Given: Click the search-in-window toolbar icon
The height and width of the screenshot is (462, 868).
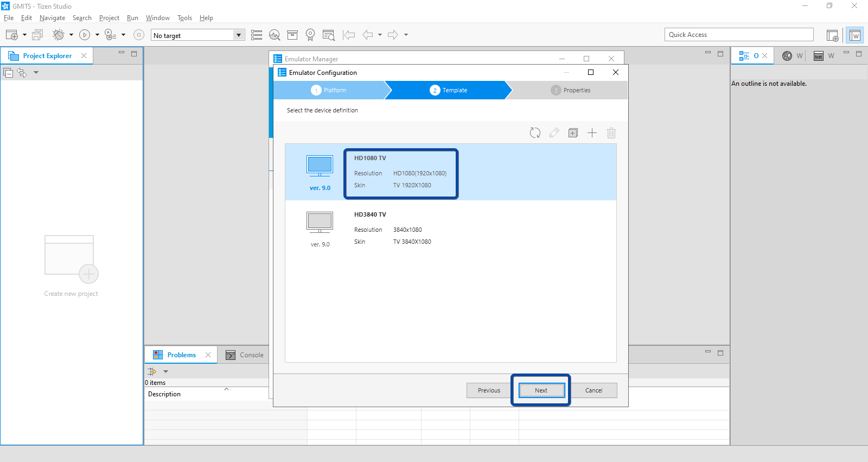Looking at the screenshot, I should click(x=328, y=35).
